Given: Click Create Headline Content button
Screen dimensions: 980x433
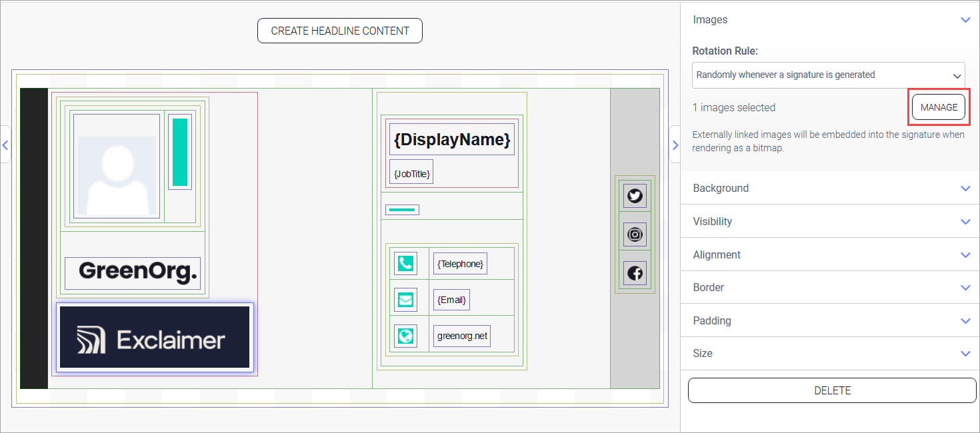Looking at the screenshot, I should click(x=339, y=31).
